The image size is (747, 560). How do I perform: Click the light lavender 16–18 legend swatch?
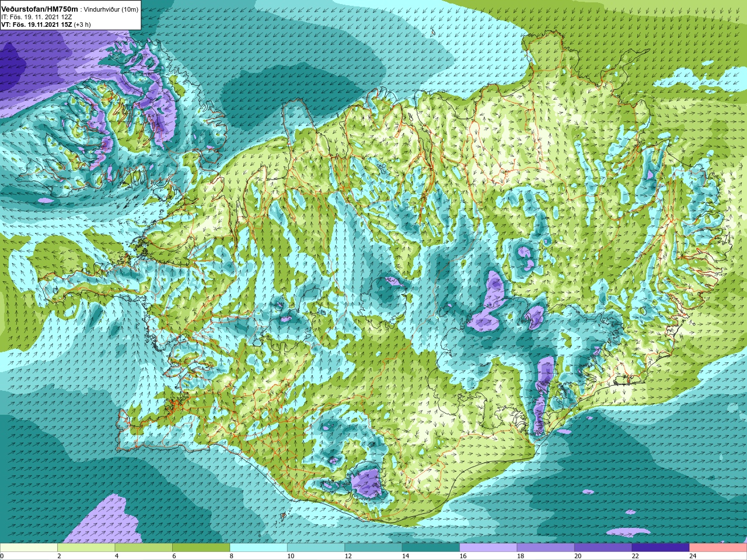(488, 548)
